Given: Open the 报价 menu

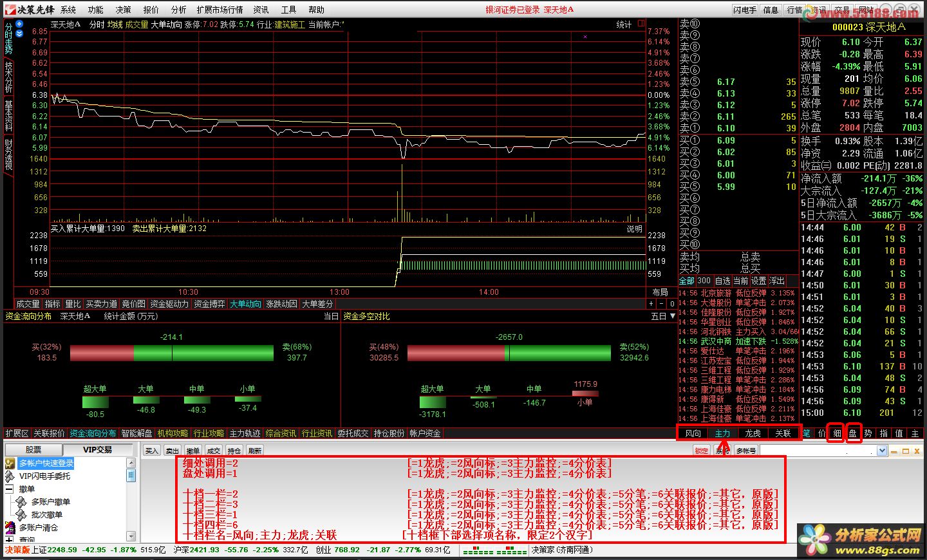Looking at the screenshot, I should click(151, 10).
